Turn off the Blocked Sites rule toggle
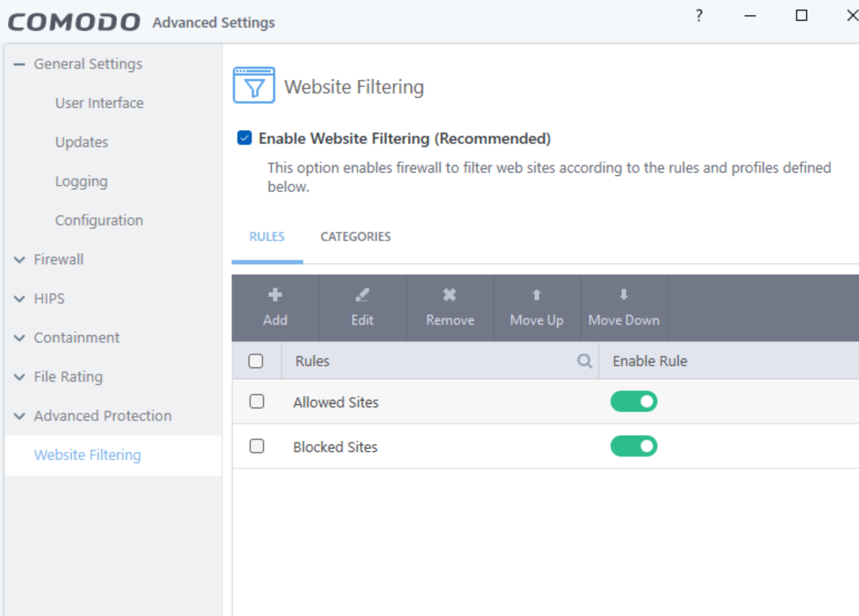Viewport: 859px width, 616px height. pyautogui.click(x=634, y=446)
